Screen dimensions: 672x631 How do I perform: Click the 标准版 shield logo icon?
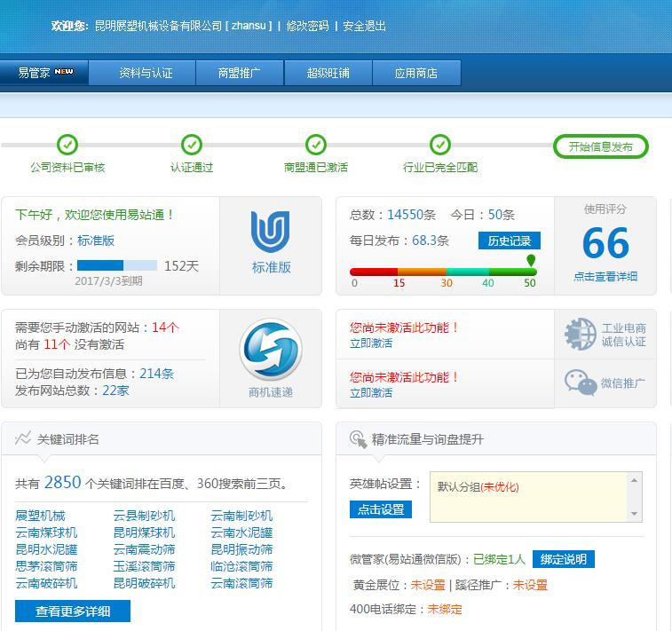(271, 233)
